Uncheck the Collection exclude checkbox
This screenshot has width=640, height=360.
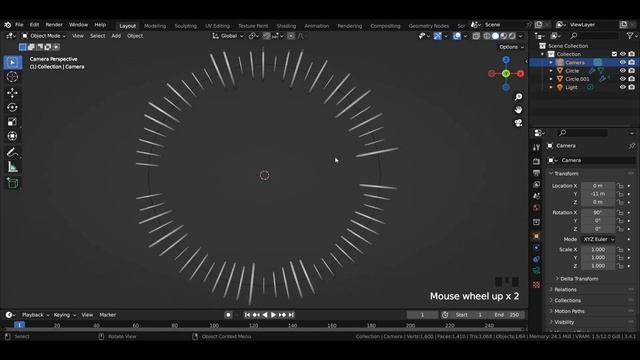(614, 54)
